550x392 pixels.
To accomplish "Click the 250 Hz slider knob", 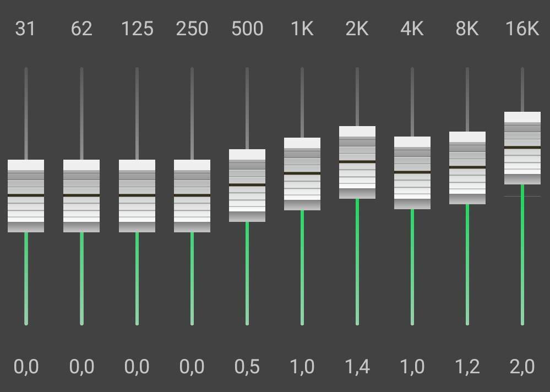I will coord(192,195).
